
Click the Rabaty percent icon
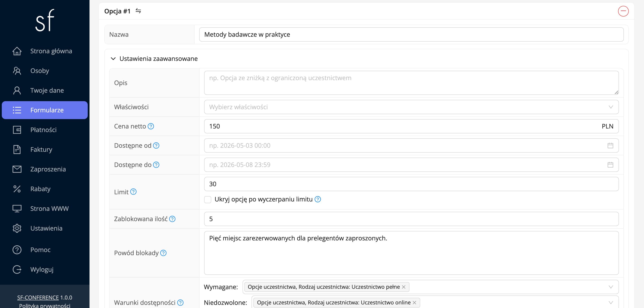click(17, 189)
